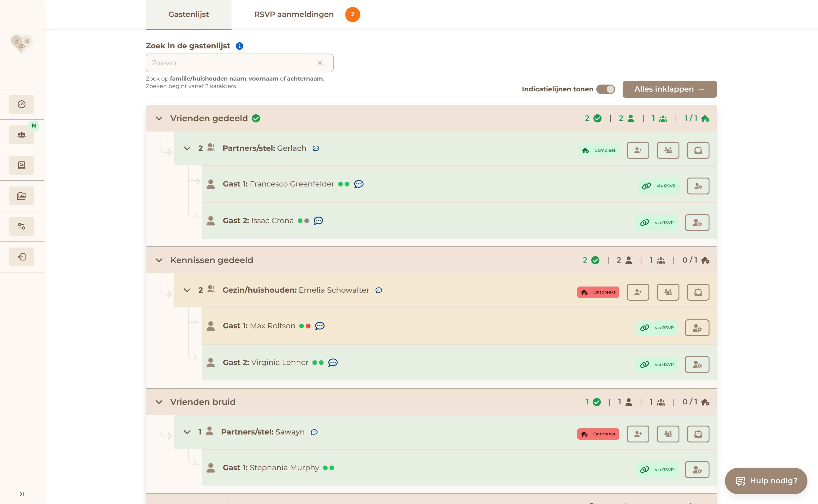
Task: Open comment bubble for Issac Crona
Action: (318, 221)
